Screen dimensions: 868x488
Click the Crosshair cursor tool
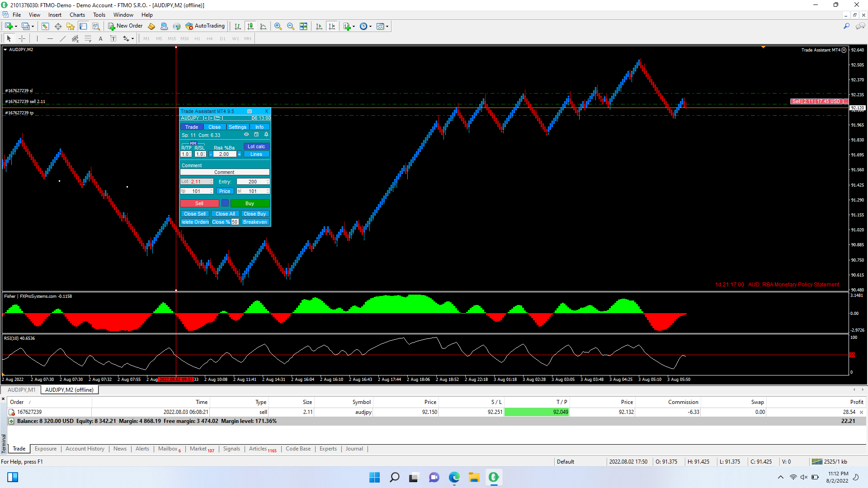(x=22, y=38)
